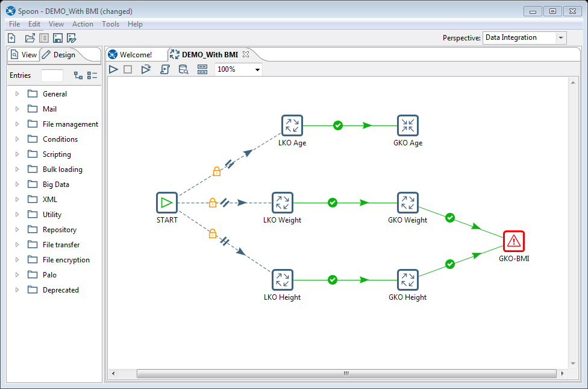The image size is (588, 389).
Task: Select the XML folder row
Action: [54, 200]
